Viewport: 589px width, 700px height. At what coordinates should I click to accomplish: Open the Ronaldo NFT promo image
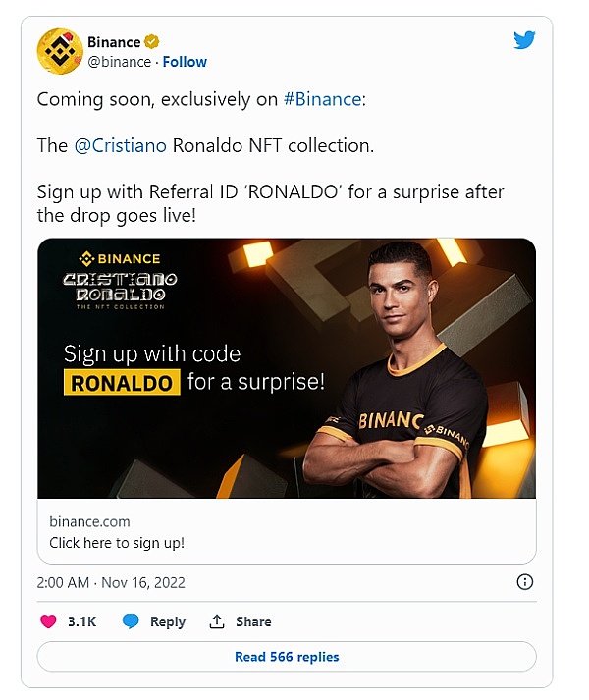click(287, 368)
